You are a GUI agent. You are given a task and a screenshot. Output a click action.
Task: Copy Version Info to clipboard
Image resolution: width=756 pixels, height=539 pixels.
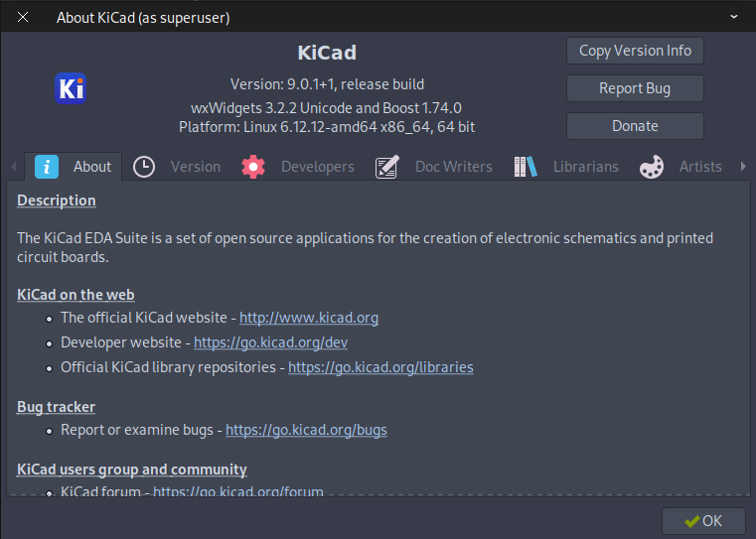635,51
